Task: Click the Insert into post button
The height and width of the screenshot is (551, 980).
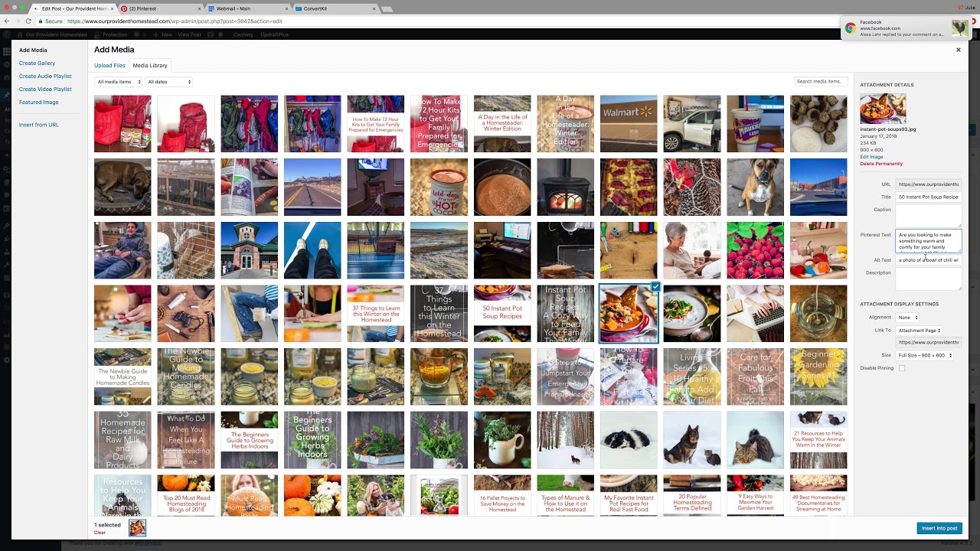Action: point(939,528)
